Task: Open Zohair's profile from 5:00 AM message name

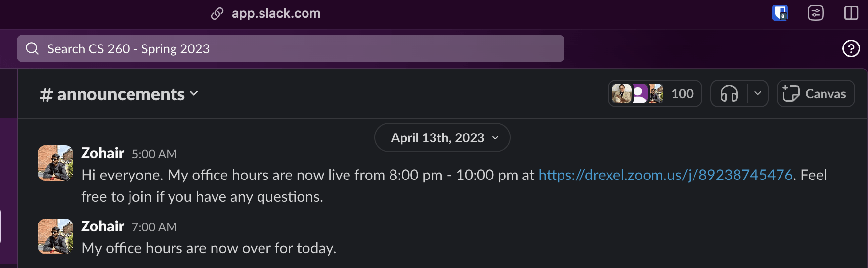Action: click(x=102, y=153)
